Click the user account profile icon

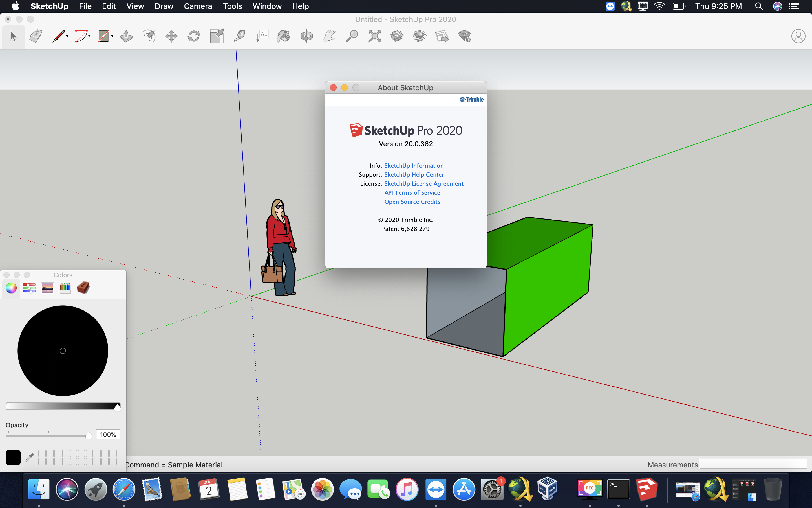tap(798, 36)
